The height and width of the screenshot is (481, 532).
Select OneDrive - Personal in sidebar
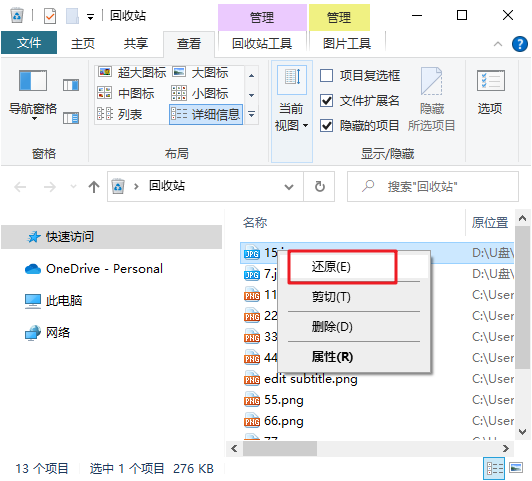[x=94, y=269]
